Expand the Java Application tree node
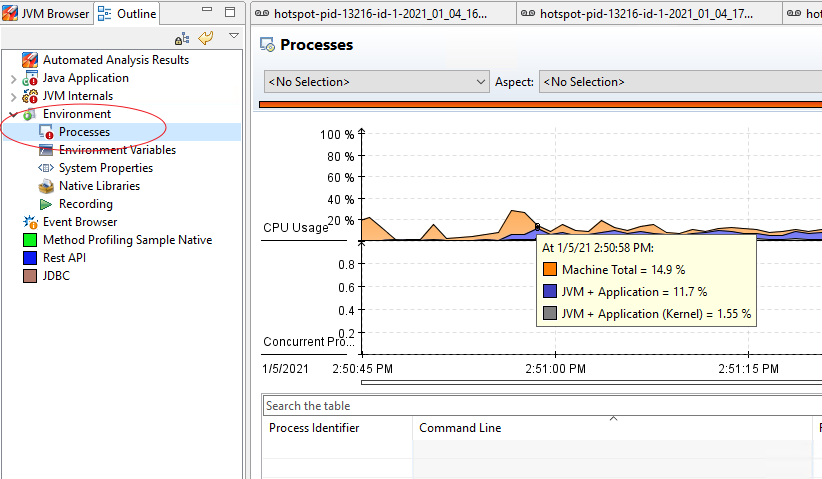Screen dimensions: 822x479 pos(13,78)
